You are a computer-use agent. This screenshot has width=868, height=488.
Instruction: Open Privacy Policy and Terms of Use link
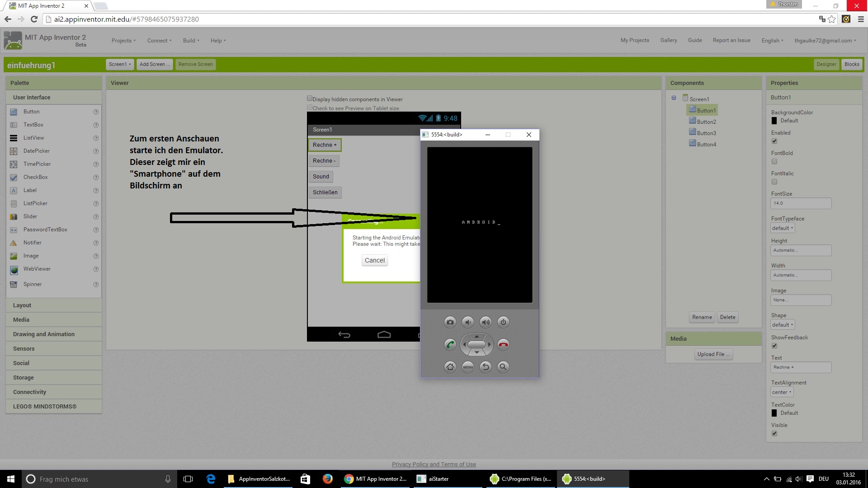434,464
